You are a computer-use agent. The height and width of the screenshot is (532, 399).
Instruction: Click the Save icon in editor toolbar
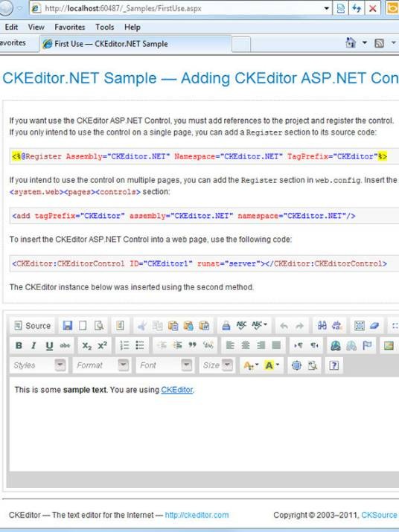[x=68, y=326]
